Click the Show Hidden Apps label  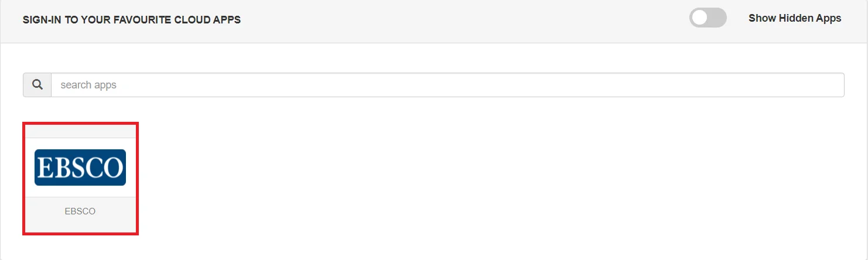coord(795,18)
